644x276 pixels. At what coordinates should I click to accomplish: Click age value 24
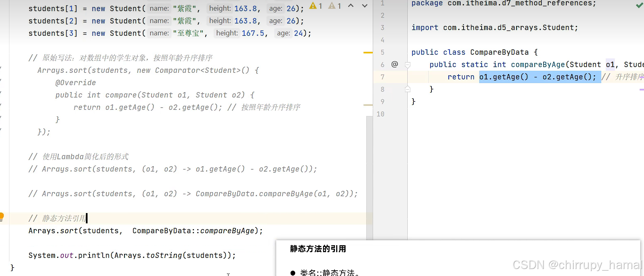click(x=298, y=33)
